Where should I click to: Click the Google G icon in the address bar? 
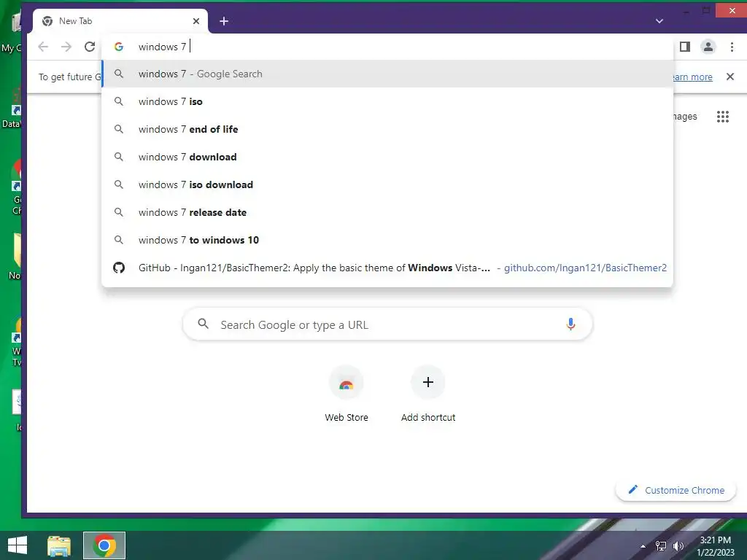[x=119, y=47]
